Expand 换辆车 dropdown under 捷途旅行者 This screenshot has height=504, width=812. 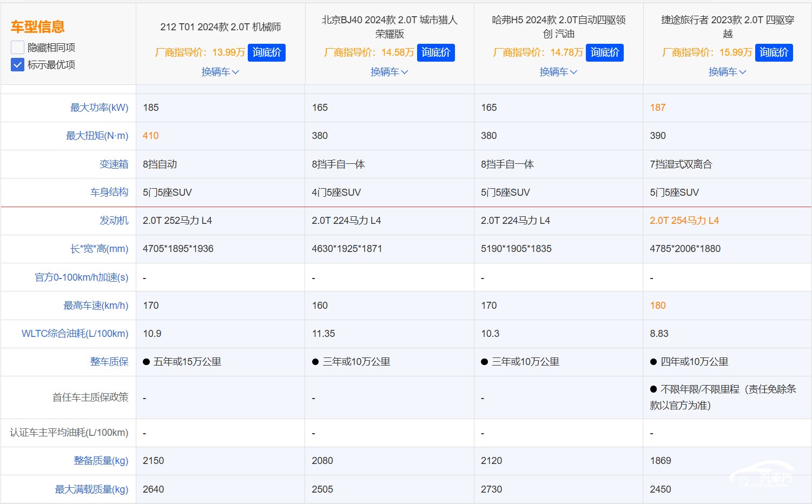pyautogui.click(x=728, y=72)
